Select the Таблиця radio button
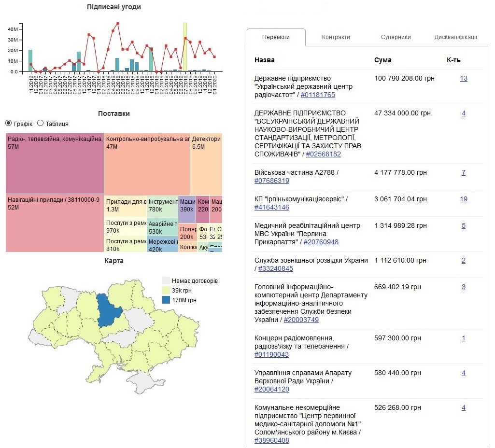The image size is (495, 448). pyautogui.click(x=40, y=123)
